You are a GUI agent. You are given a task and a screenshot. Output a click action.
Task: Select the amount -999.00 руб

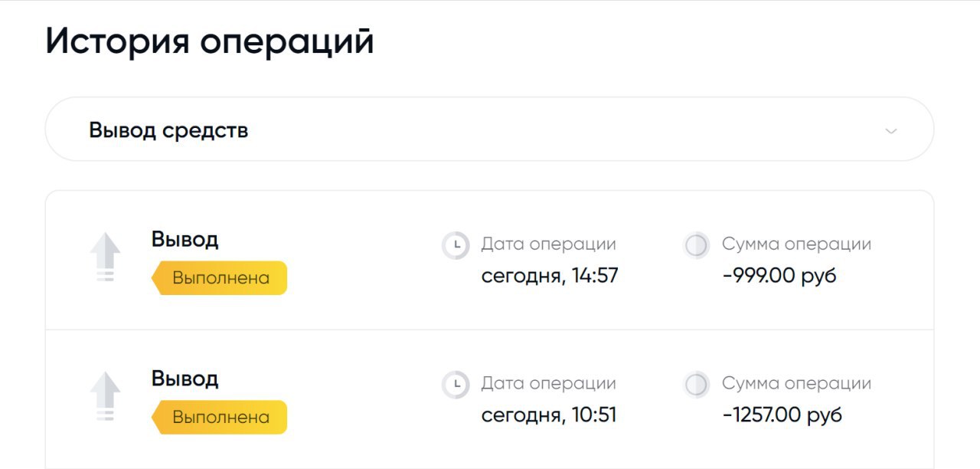(x=779, y=276)
